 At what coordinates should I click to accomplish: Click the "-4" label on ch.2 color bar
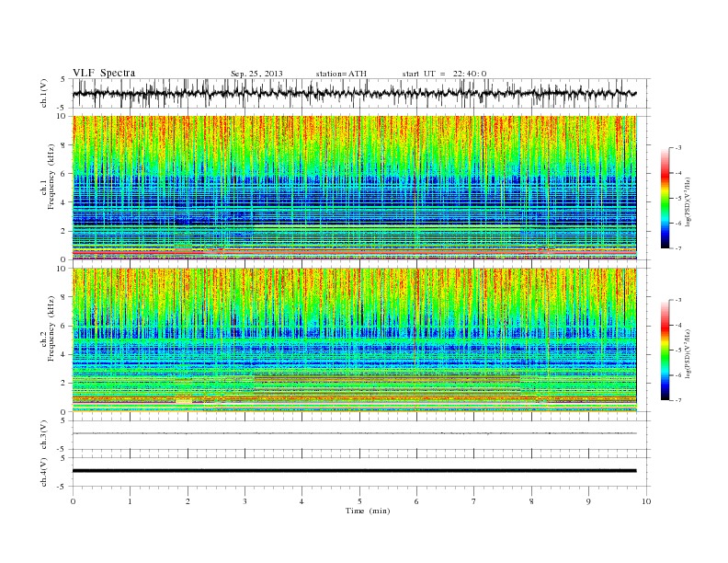coord(678,325)
